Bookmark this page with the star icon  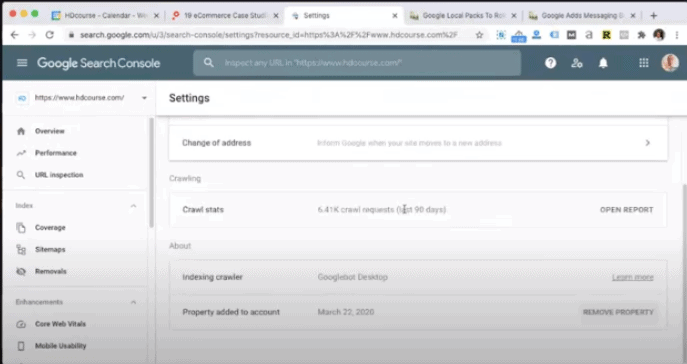pos(479,35)
